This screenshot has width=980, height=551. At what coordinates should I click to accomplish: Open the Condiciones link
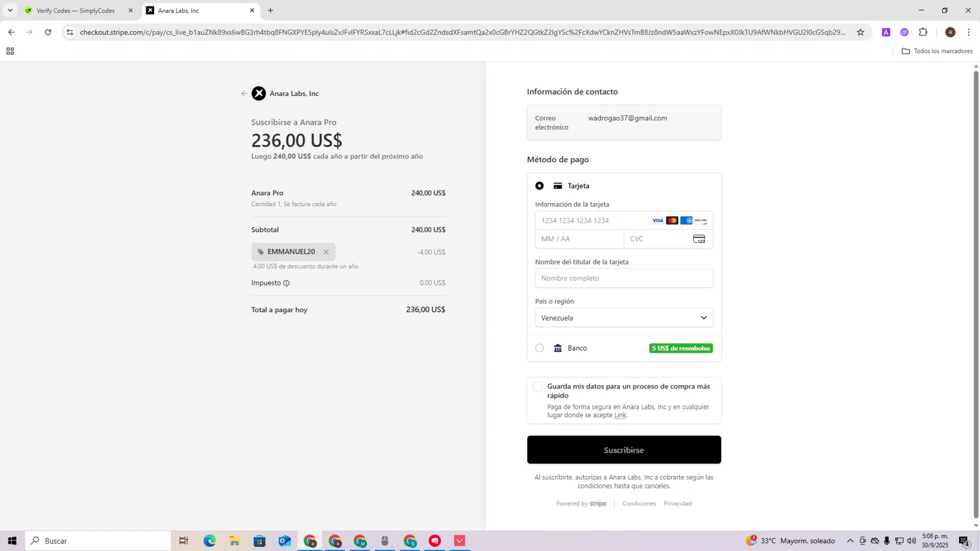point(639,503)
